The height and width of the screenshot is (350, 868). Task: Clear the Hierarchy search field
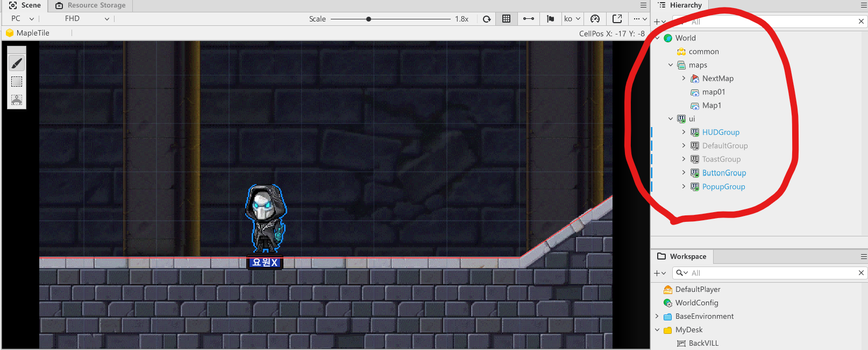pos(861,22)
